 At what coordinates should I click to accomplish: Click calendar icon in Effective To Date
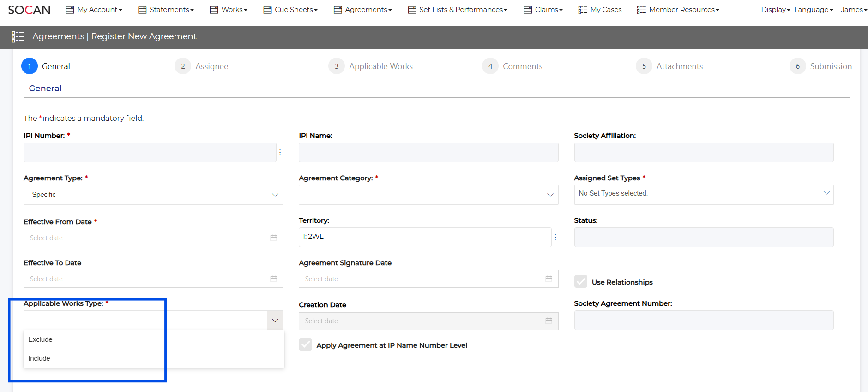tap(274, 279)
